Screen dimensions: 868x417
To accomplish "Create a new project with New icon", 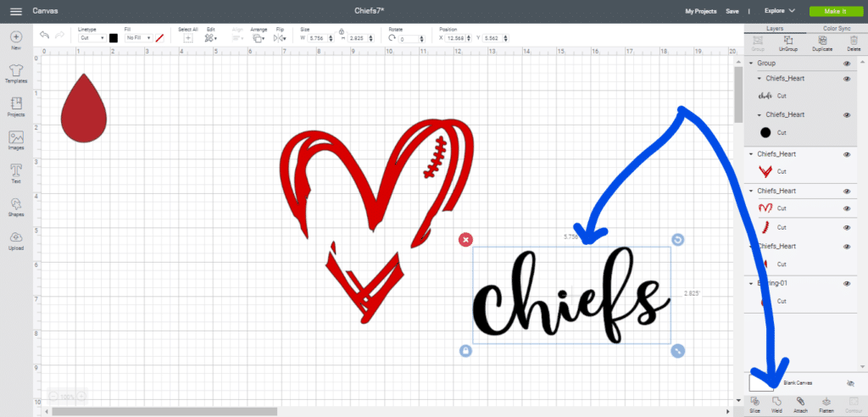I will pos(16,41).
